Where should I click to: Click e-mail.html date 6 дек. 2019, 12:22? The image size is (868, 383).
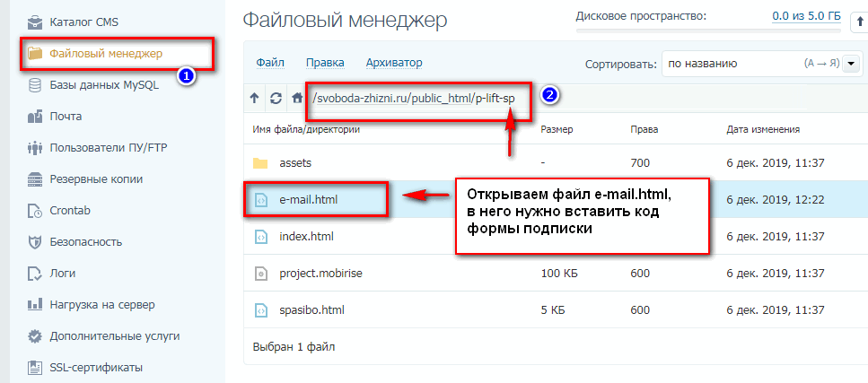[x=776, y=200]
